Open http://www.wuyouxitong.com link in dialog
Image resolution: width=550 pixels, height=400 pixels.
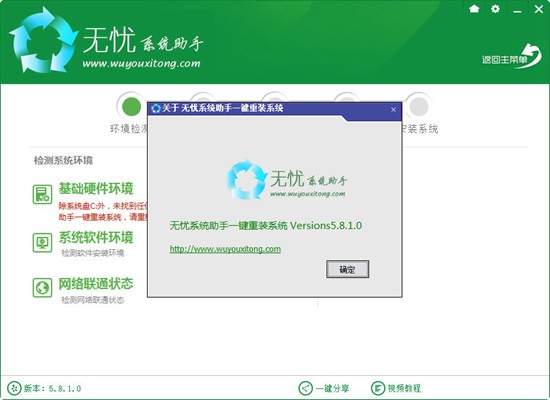(225, 249)
